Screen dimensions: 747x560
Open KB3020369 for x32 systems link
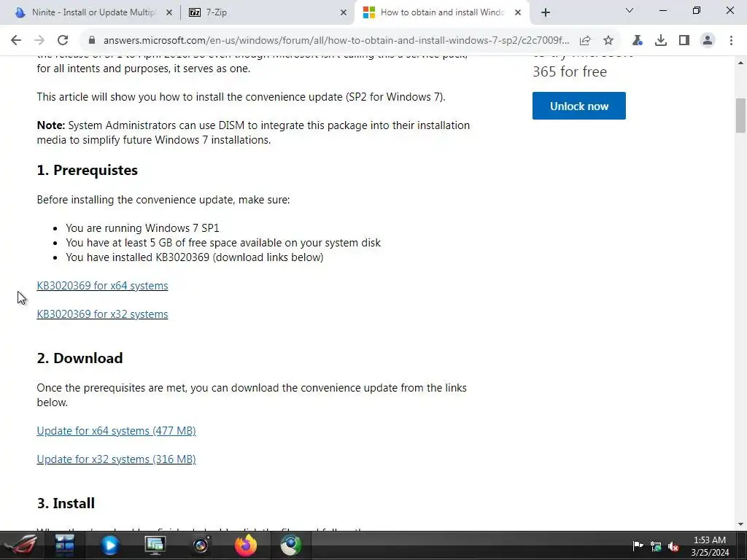pyautogui.click(x=102, y=314)
